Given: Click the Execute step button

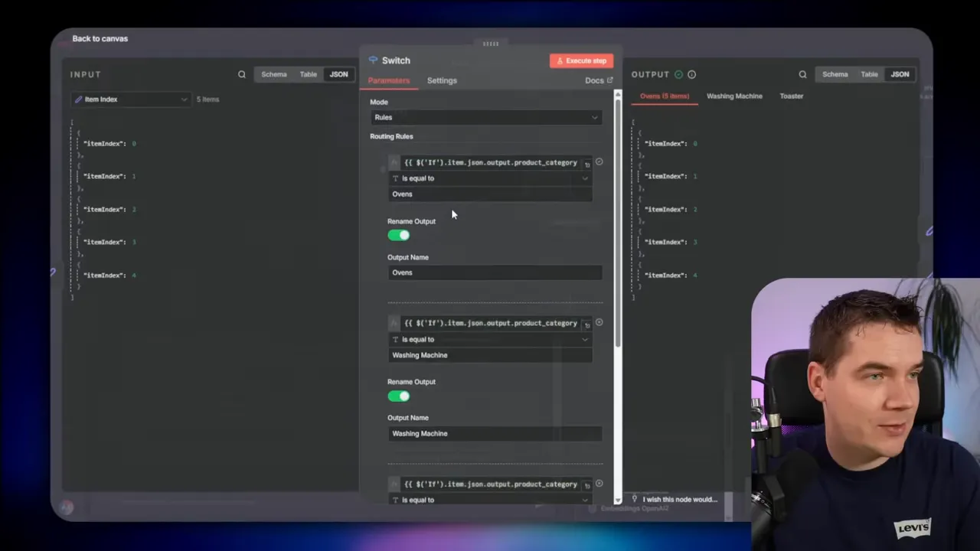Looking at the screenshot, I should [581, 60].
